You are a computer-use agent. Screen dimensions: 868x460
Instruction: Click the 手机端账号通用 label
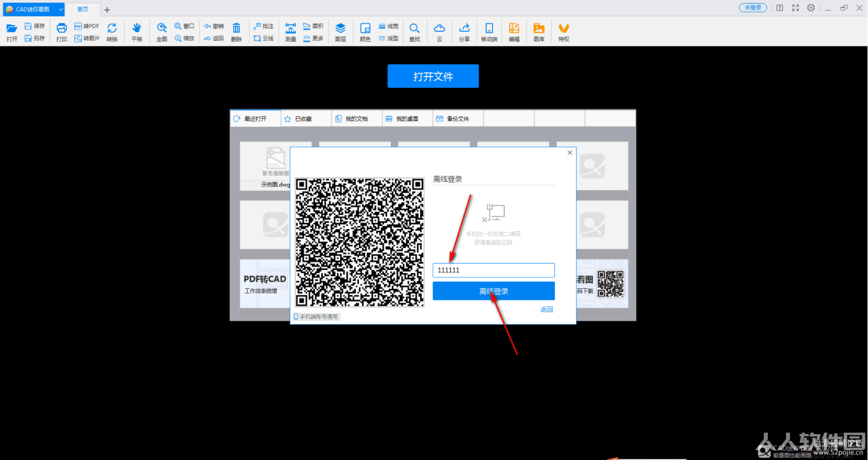point(316,317)
